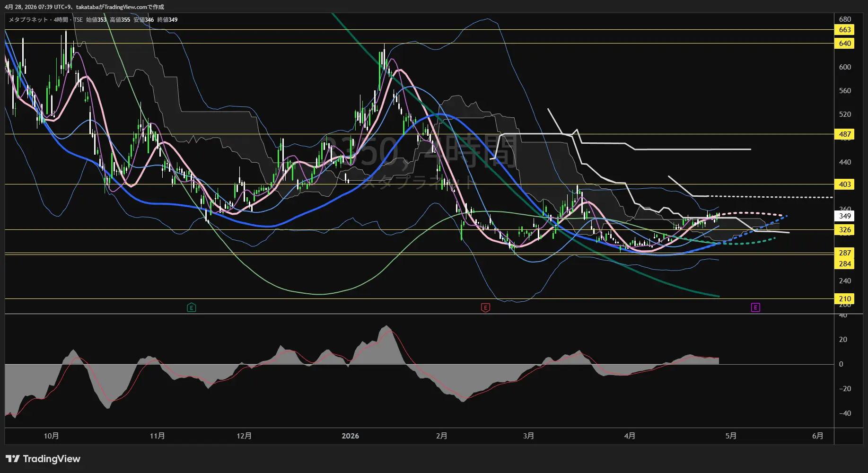Click the メタプラネット symbol legend title
The image size is (868, 473).
point(28,20)
